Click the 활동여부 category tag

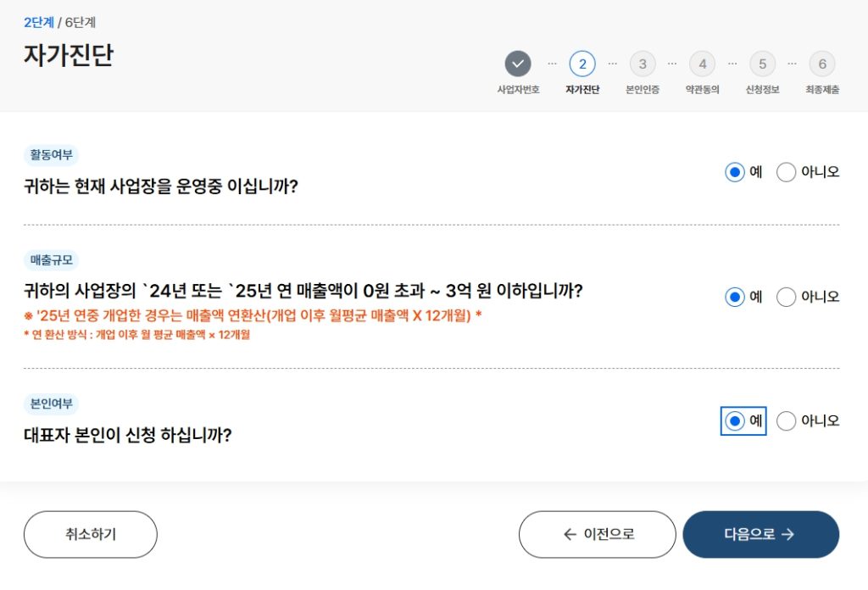[x=51, y=155]
